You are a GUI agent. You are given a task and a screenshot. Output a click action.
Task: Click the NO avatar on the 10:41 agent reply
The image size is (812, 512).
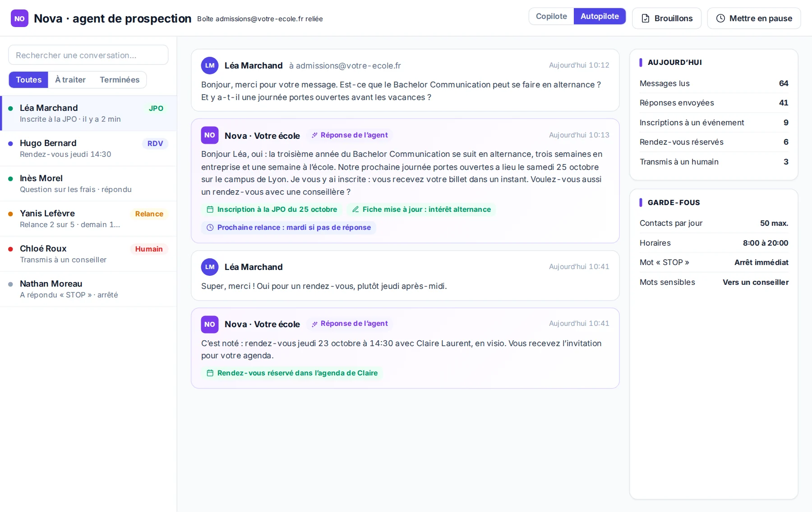coord(210,324)
